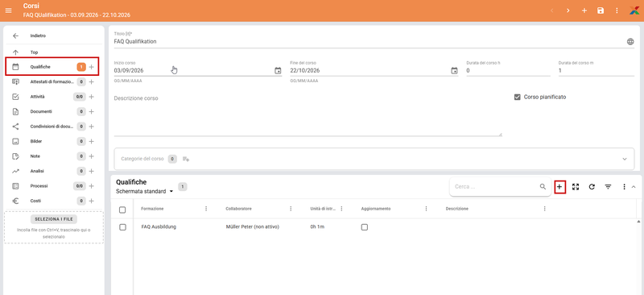This screenshot has height=295, width=644.
Task: Click the Titolo field FAQ Qualifikation
Action: [369, 42]
